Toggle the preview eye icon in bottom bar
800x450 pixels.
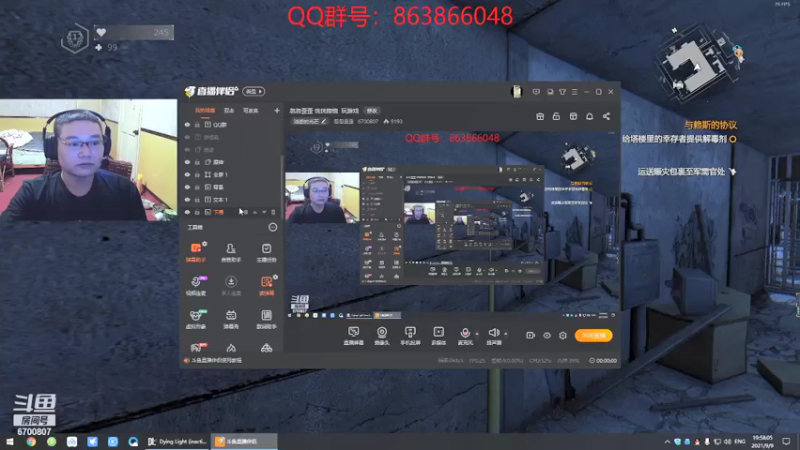pyautogui.click(x=547, y=335)
